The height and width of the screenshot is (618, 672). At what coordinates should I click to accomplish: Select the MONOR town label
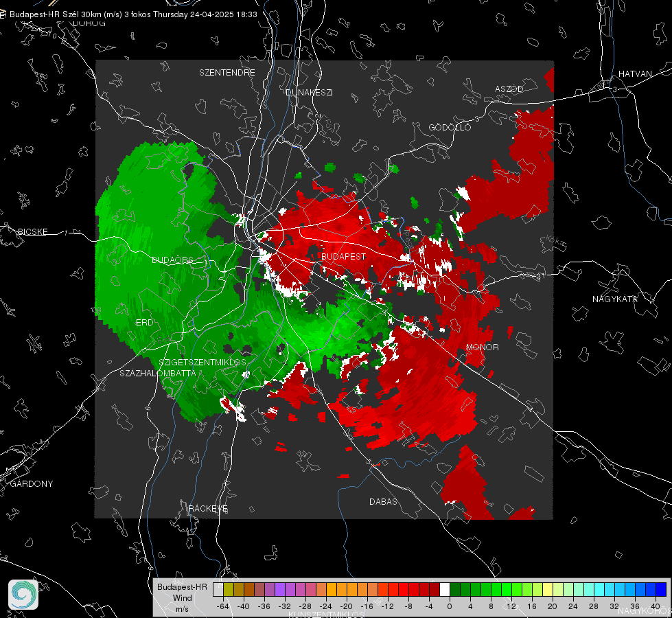click(482, 347)
